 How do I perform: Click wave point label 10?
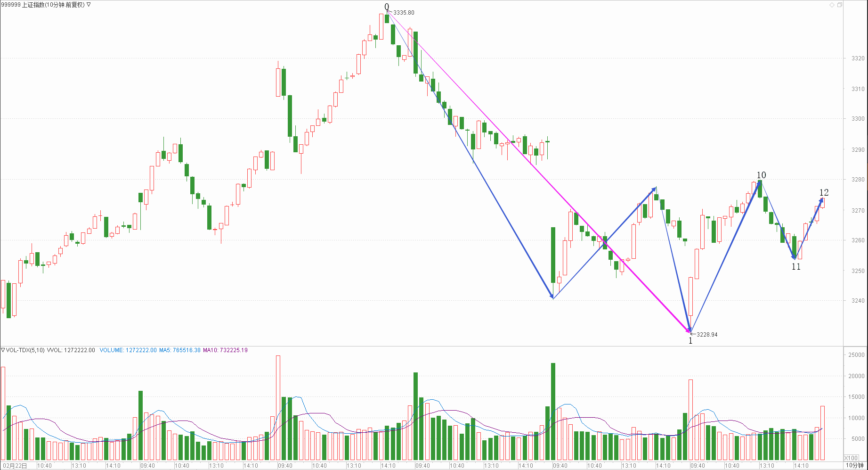pyautogui.click(x=761, y=175)
